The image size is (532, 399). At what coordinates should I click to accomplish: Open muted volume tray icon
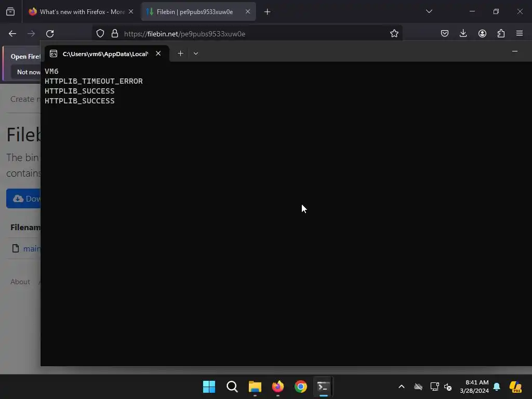[448, 387]
